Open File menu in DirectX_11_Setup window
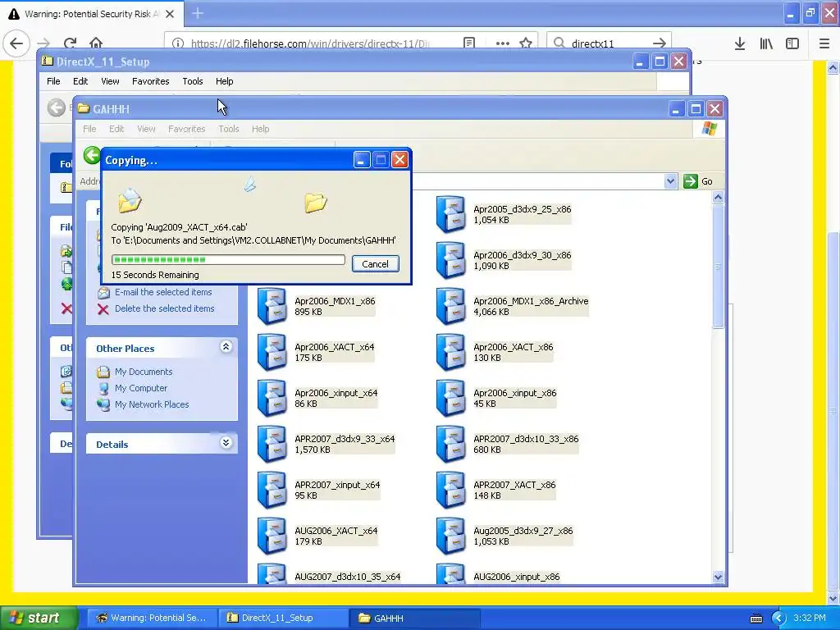Viewport: 840px width, 630px height. (53, 81)
